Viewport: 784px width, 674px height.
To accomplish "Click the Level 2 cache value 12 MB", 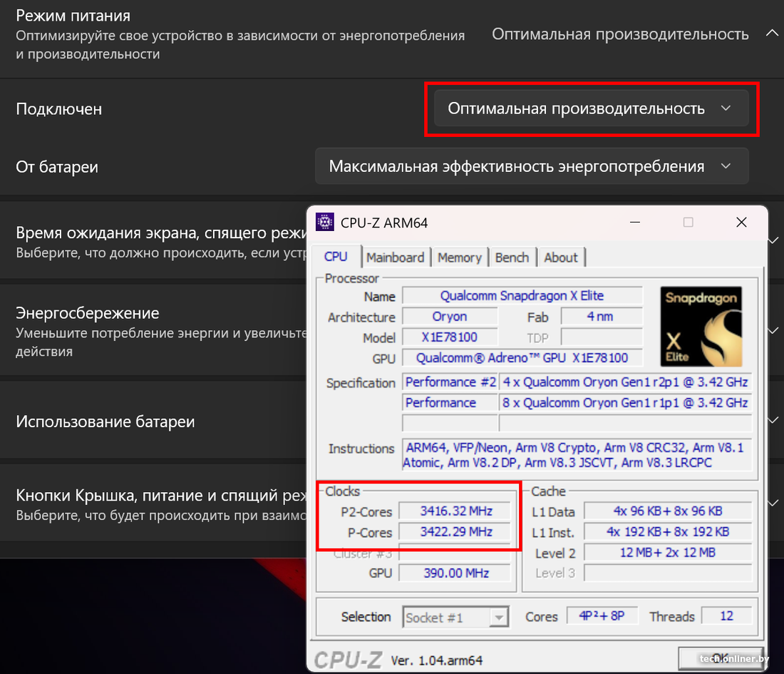I will pyautogui.click(x=668, y=553).
